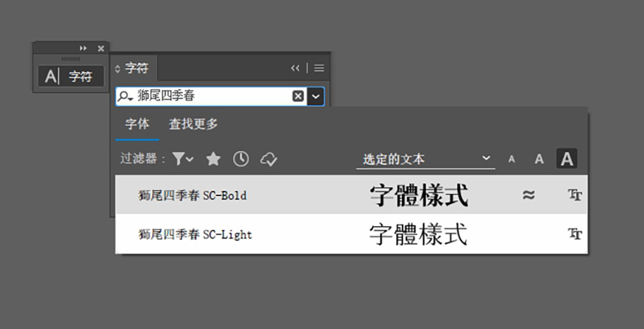Click the TrueType icon on SC-Light row
Image resolution: width=644 pixels, height=329 pixels.
[x=575, y=234]
